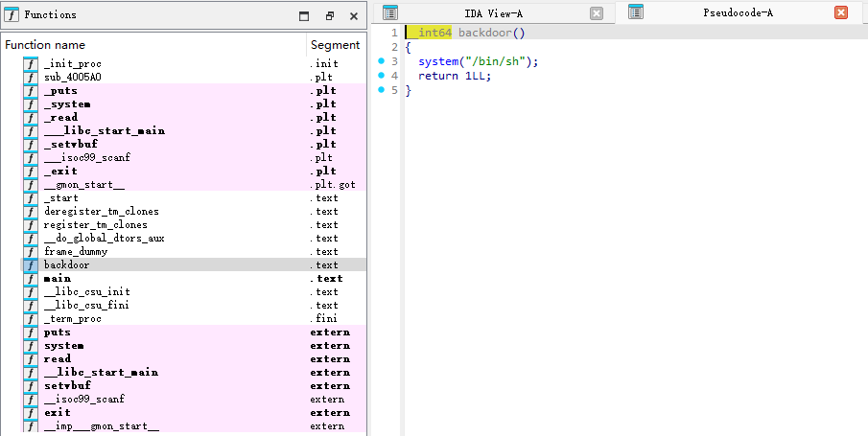Click the function icon beside _system
This screenshot has width=868, height=436.
coord(31,104)
